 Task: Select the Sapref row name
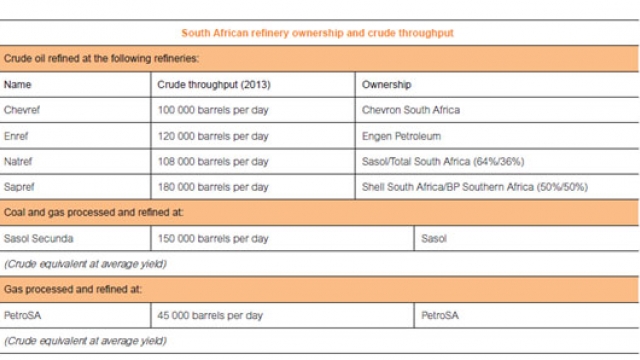(19, 187)
